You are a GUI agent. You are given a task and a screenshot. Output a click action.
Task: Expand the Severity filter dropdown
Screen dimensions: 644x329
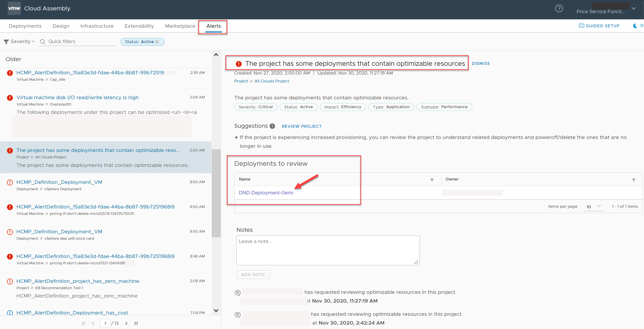(20, 41)
